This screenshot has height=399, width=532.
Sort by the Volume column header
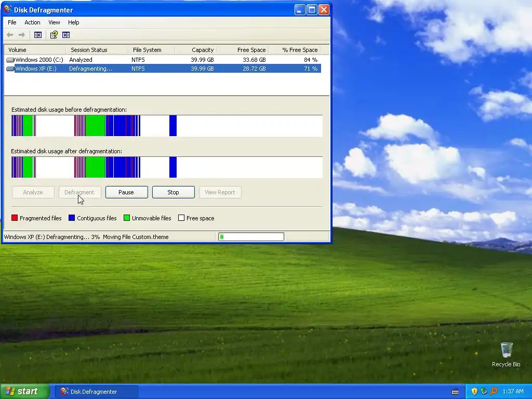click(x=35, y=50)
